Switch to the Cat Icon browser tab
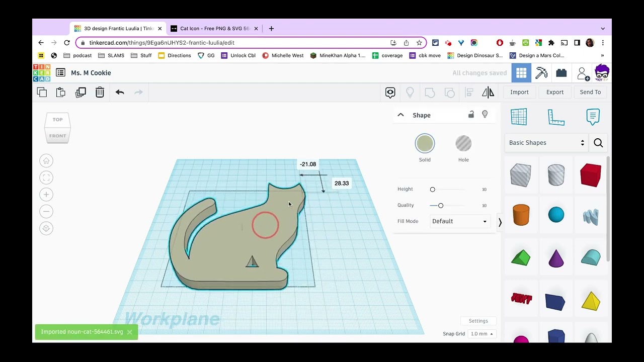Screen dimensions: 644x362 click(x=215, y=29)
